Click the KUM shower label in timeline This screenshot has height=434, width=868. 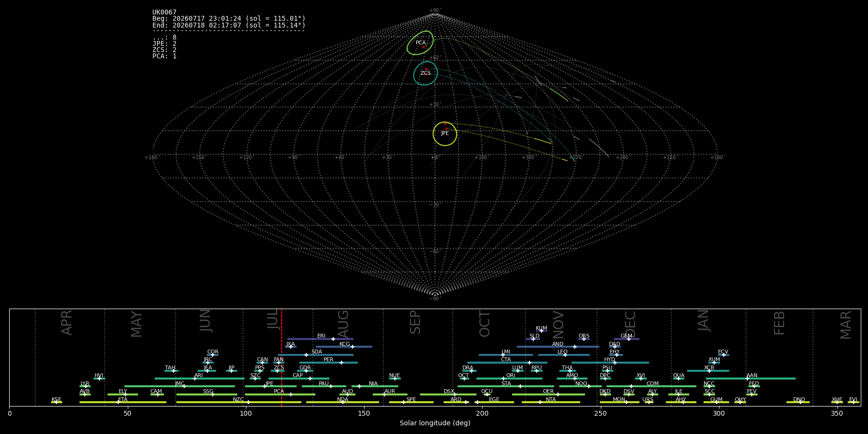(542, 328)
